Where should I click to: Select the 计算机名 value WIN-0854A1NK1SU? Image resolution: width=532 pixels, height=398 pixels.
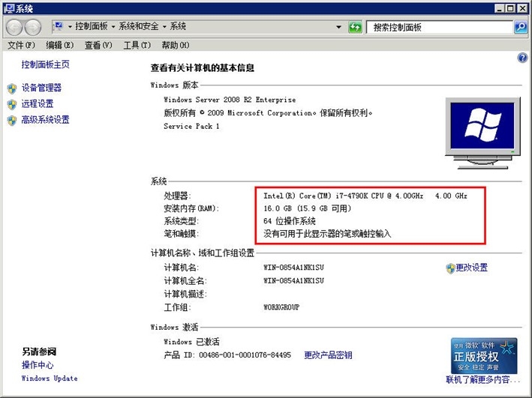[x=294, y=268]
